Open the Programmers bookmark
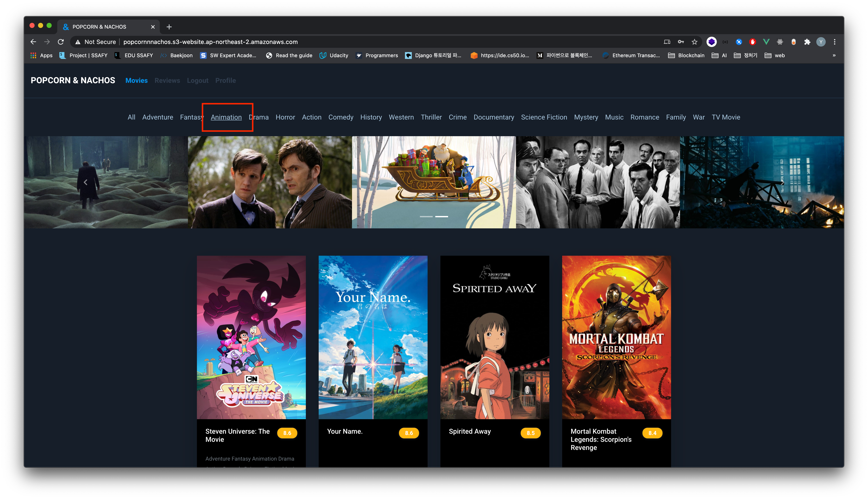The image size is (868, 499). [377, 55]
